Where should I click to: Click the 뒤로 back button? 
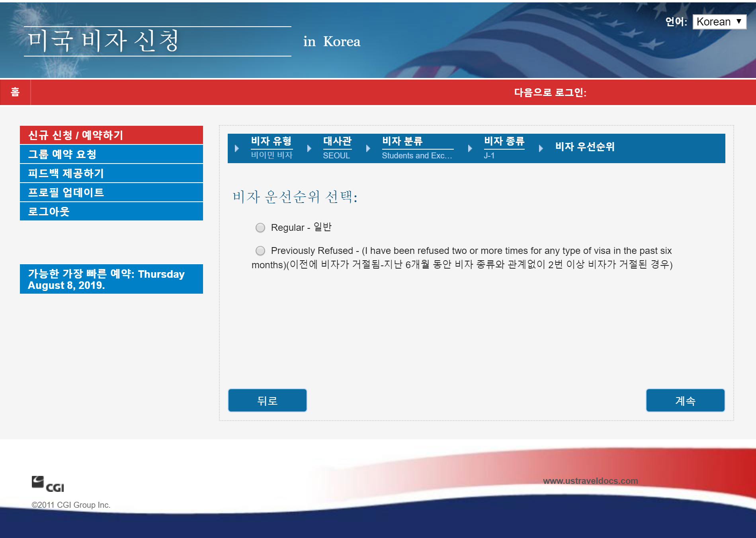click(x=268, y=400)
